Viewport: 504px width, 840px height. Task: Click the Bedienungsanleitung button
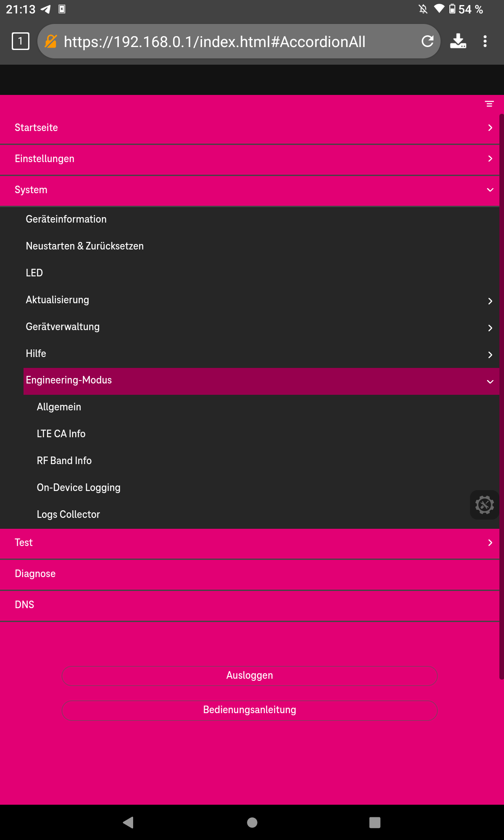pos(249,710)
